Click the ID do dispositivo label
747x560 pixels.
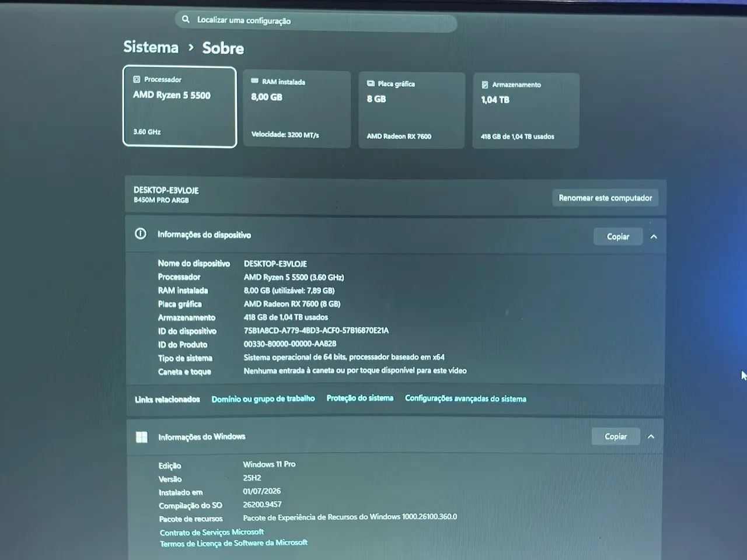(187, 331)
